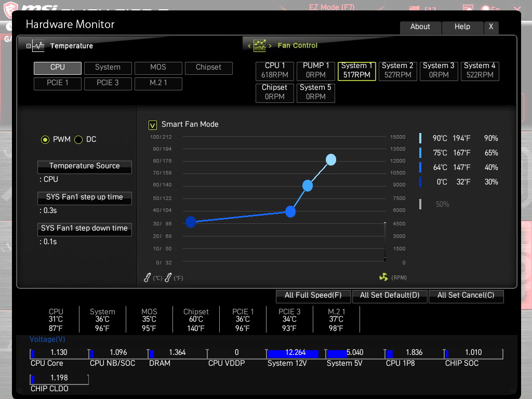Click the 90°C 90% curve legend swatch
This screenshot has height=399, width=532.
tap(420, 138)
